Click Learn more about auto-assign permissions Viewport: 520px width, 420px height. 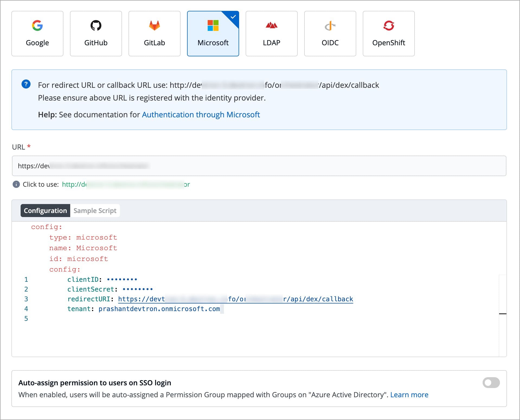pos(409,395)
